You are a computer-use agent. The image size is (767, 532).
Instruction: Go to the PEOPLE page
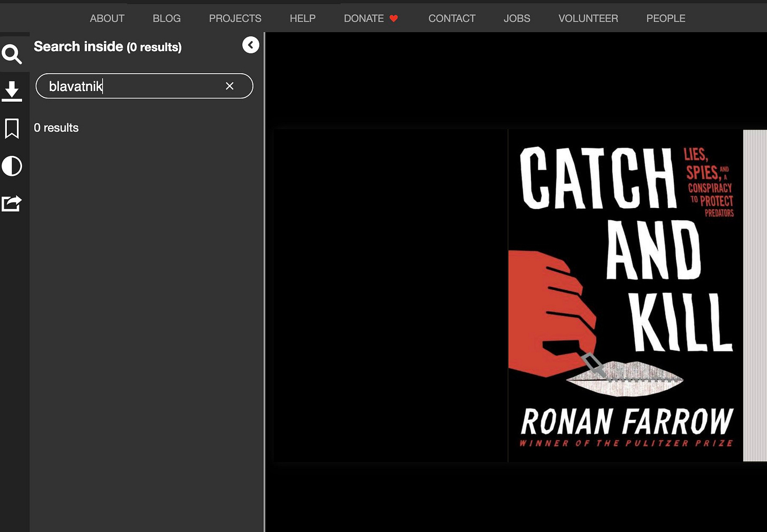click(666, 18)
